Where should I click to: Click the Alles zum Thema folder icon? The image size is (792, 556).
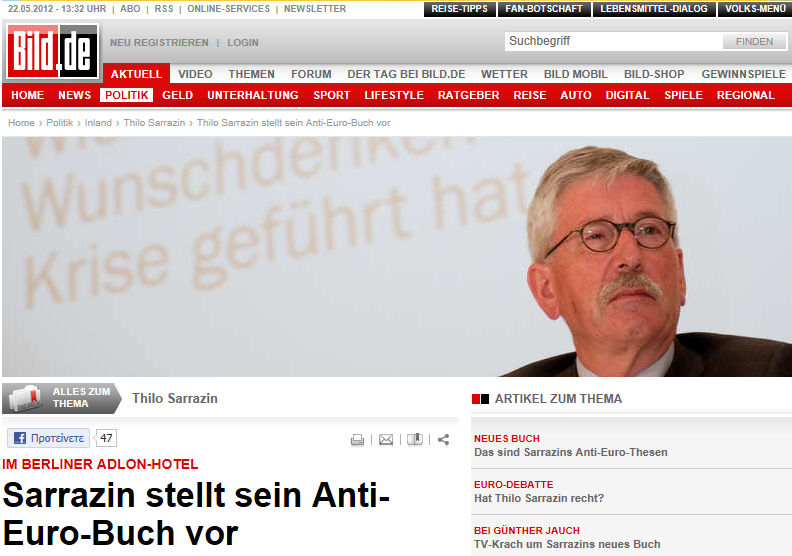tap(25, 398)
